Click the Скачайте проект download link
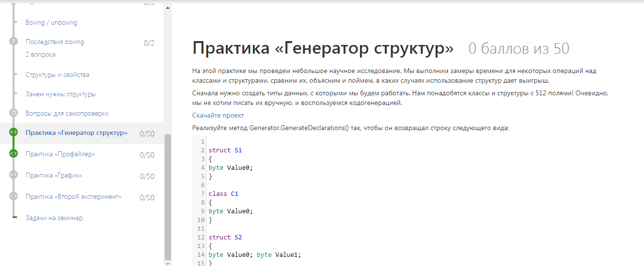The image size is (644, 266). coord(218,116)
